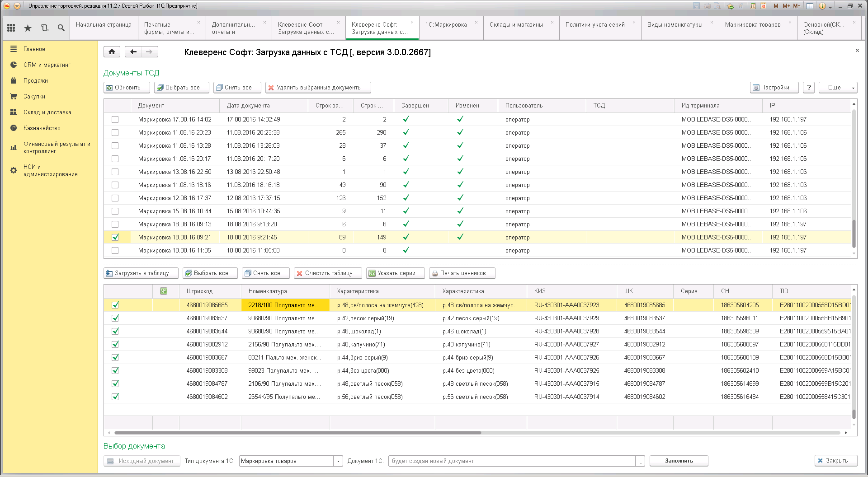
Task: Open the Еще dropdown menu
Action: pos(838,87)
